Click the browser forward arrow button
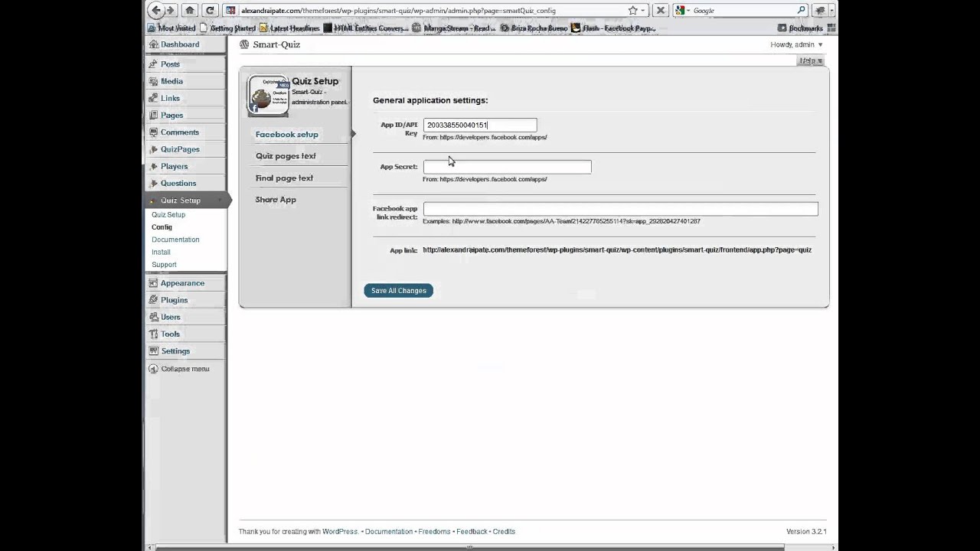 pyautogui.click(x=170, y=10)
